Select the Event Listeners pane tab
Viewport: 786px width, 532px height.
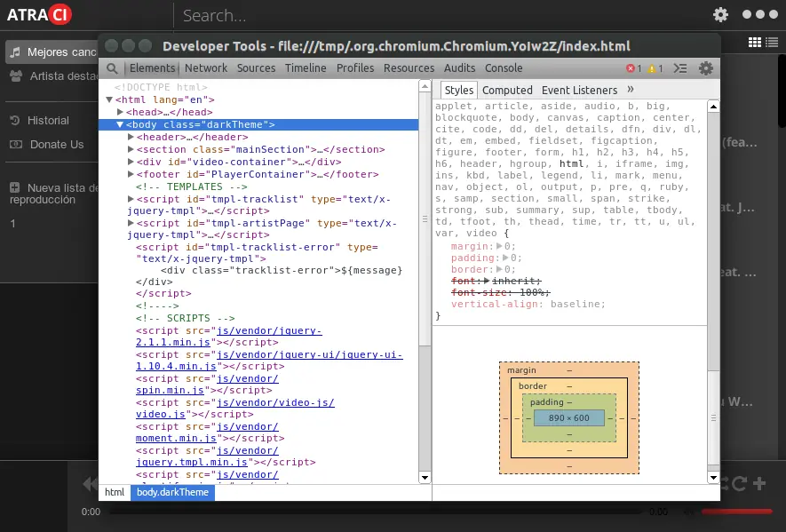[579, 91]
